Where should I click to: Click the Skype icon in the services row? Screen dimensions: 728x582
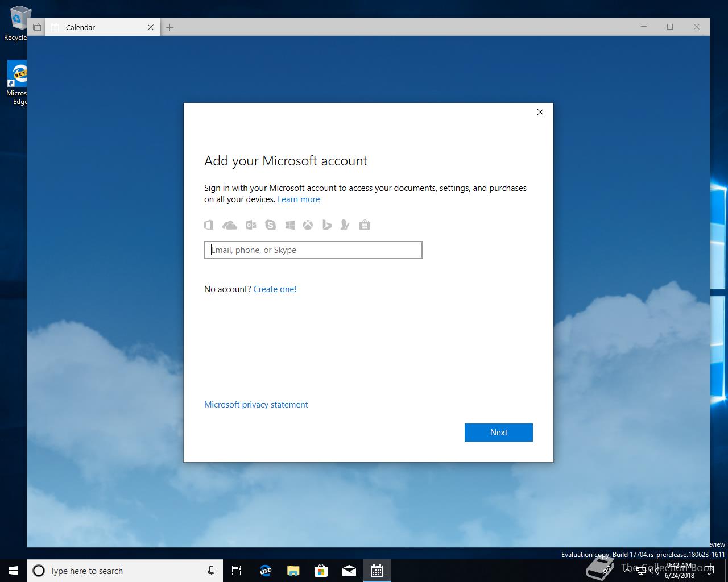tap(271, 225)
